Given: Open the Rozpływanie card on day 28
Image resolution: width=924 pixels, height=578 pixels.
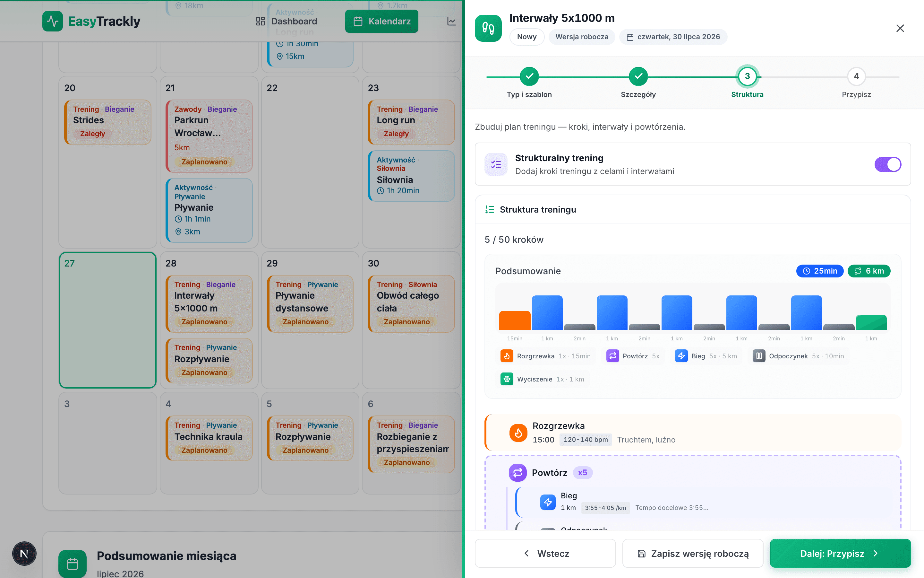Looking at the screenshot, I should 209,361.
